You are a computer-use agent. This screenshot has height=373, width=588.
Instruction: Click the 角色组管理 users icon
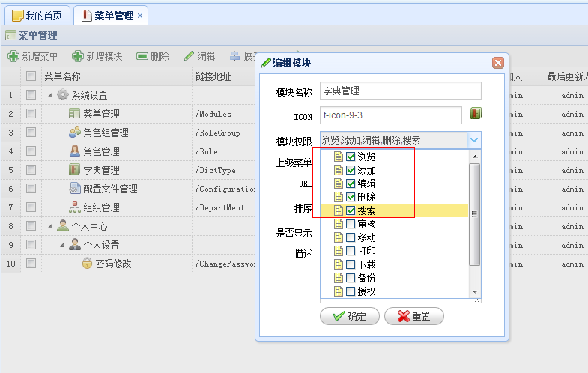tap(75, 132)
